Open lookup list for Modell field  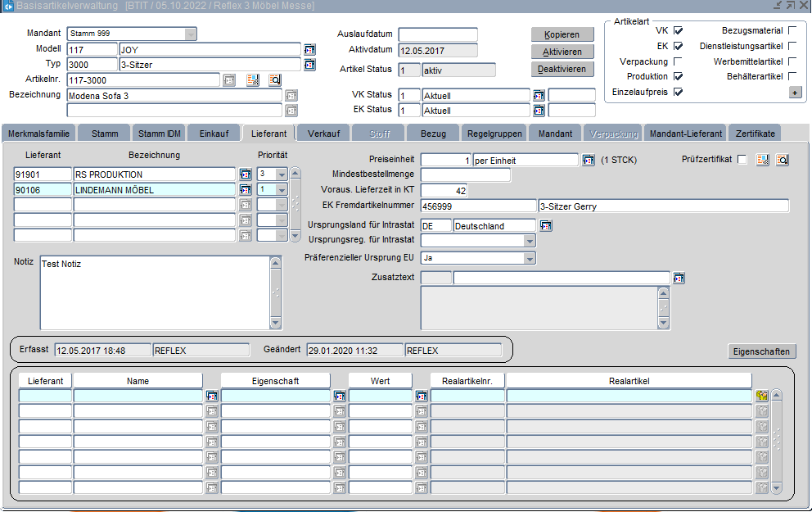pyautogui.click(x=309, y=49)
